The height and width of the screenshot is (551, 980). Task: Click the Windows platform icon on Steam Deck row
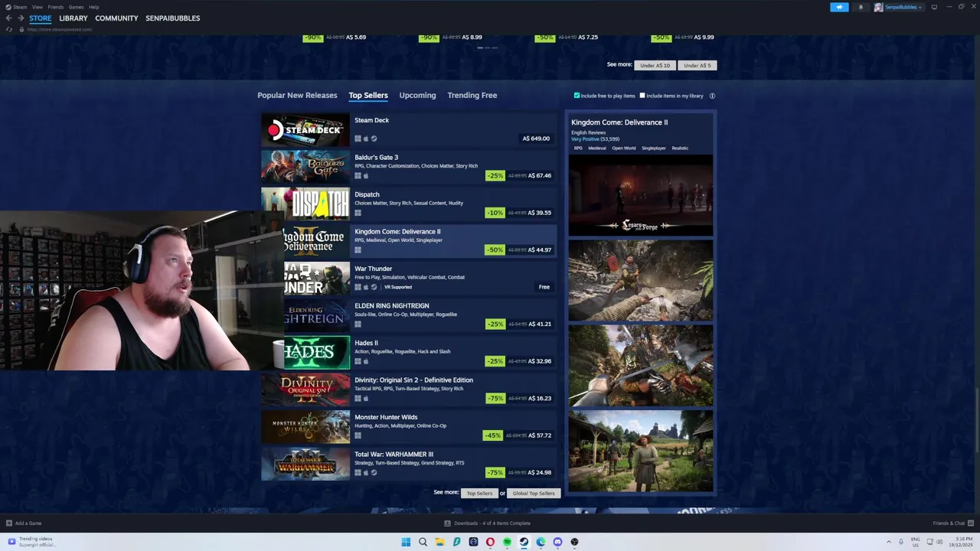pyautogui.click(x=358, y=139)
